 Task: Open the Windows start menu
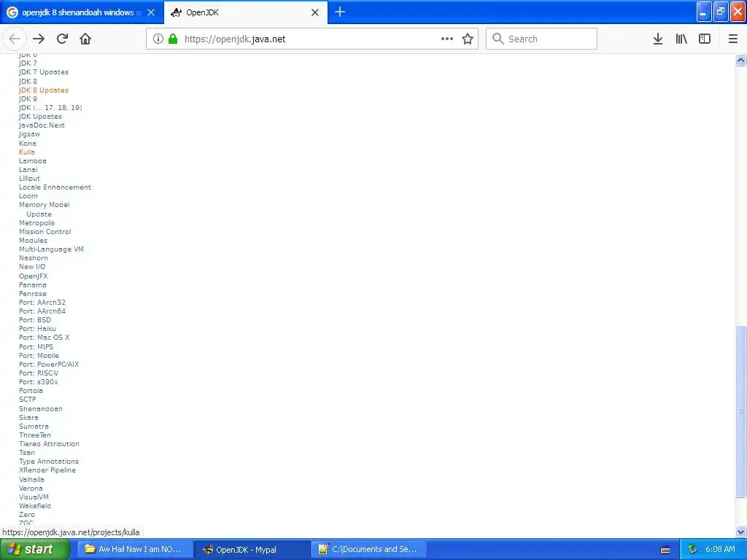pyautogui.click(x=35, y=549)
